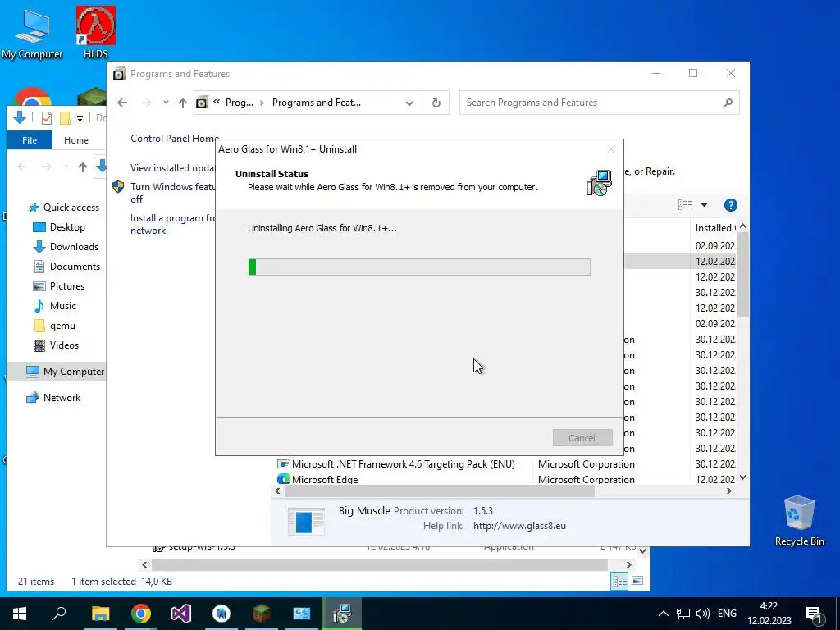Click the Windows Start button
The height and width of the screenshot is (630, 840).
tap(20, 614)
